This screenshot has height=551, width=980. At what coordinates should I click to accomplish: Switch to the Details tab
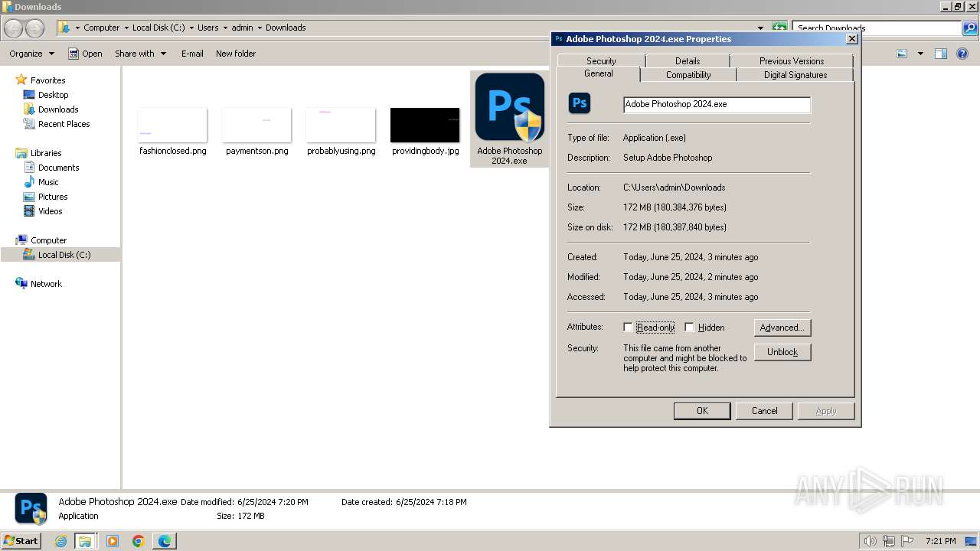688,61
